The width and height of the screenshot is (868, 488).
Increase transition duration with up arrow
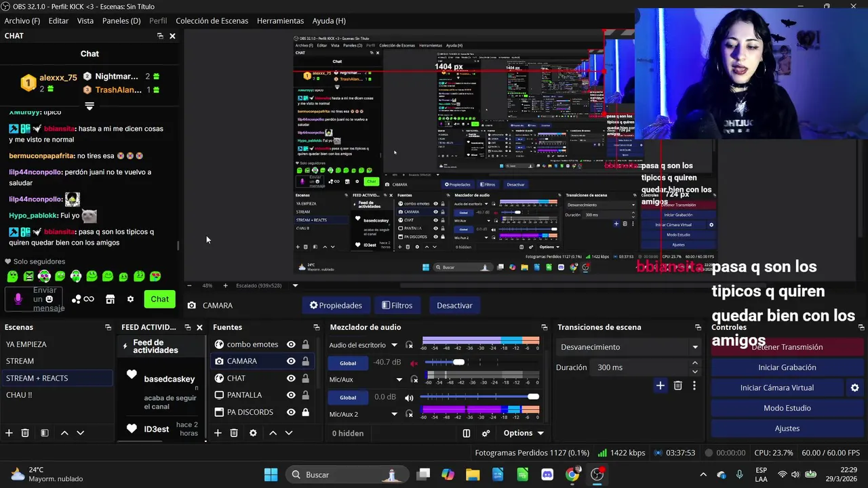click(694, 363)
